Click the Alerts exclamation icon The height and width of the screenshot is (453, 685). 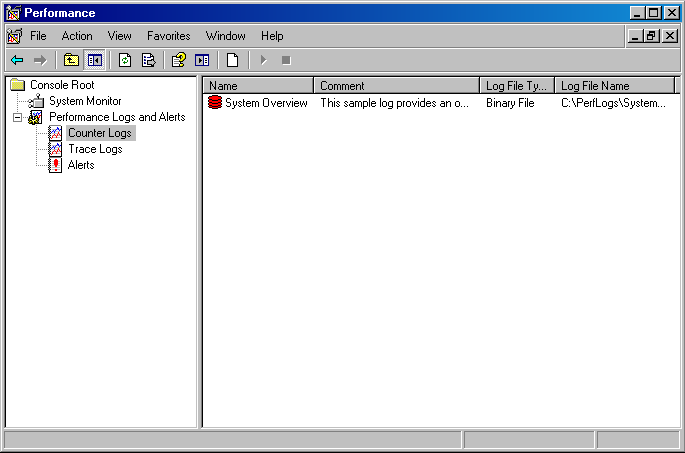click(55, 165)
